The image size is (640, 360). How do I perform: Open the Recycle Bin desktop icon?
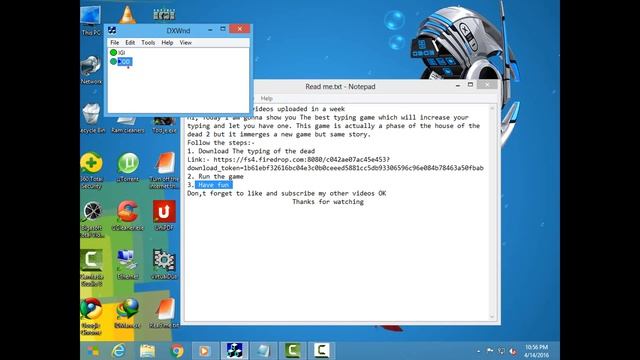tap(91, 118)
